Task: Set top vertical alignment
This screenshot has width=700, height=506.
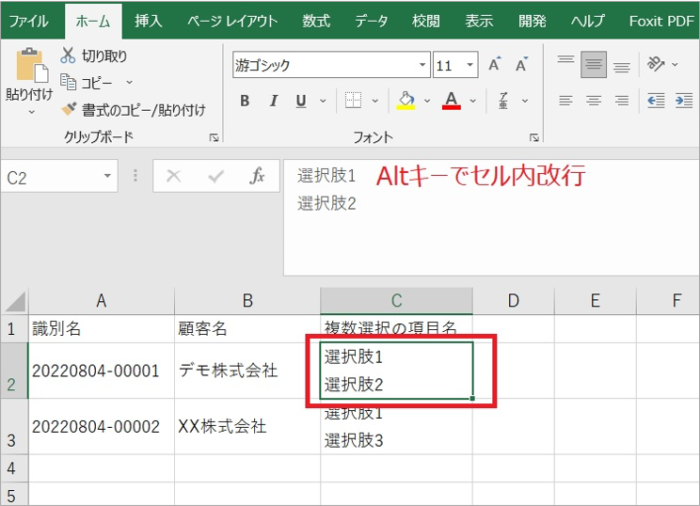Action: 566,59
